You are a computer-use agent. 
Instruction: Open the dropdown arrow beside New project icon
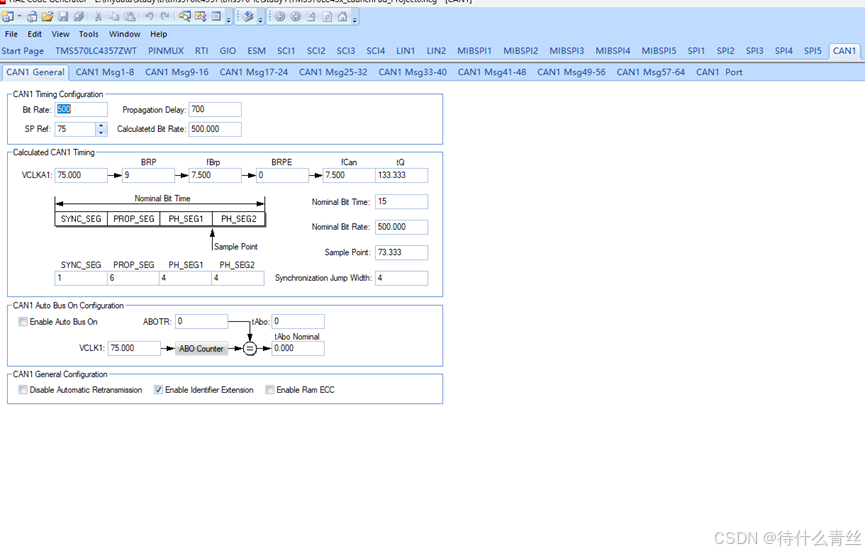[19, 17]
